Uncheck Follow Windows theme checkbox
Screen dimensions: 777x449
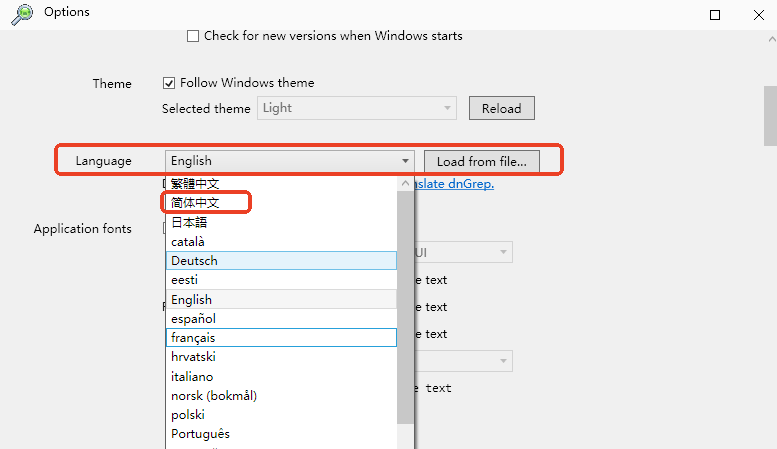coord(168,83)
